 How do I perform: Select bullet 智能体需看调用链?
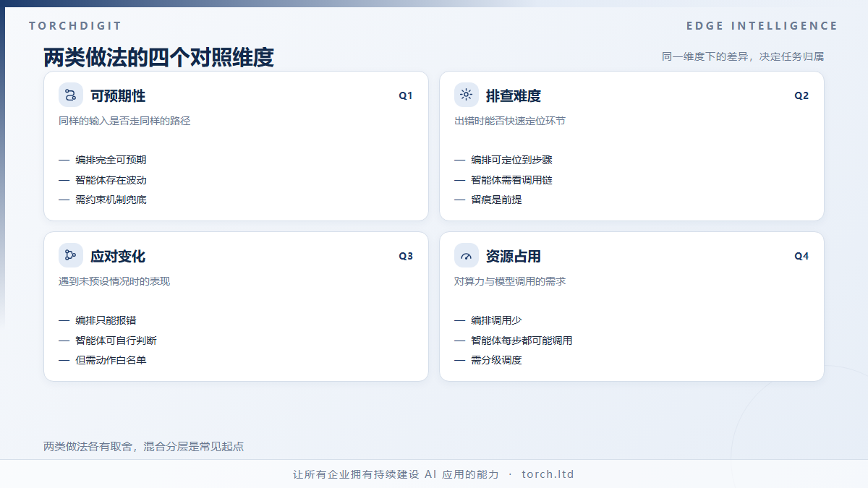511,180
